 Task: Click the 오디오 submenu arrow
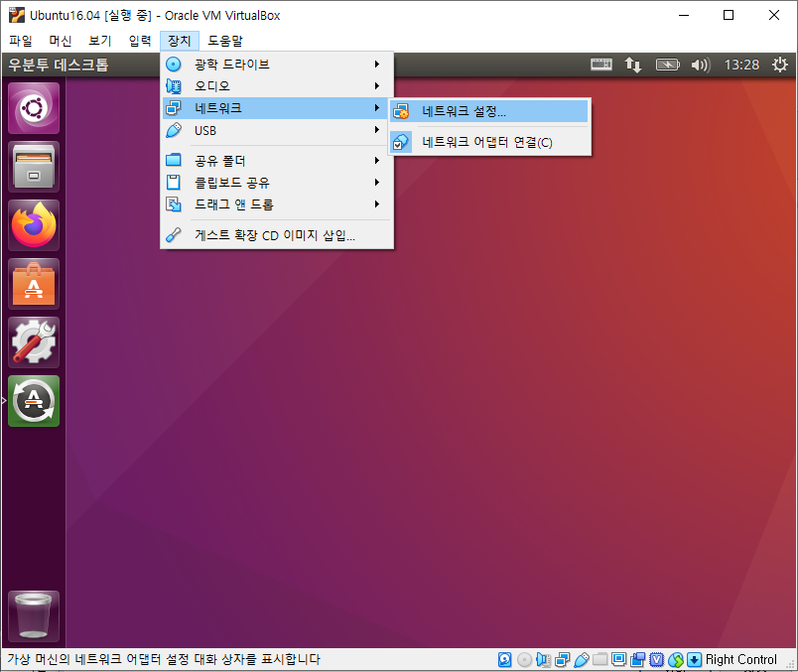click(x=377, y=86)
